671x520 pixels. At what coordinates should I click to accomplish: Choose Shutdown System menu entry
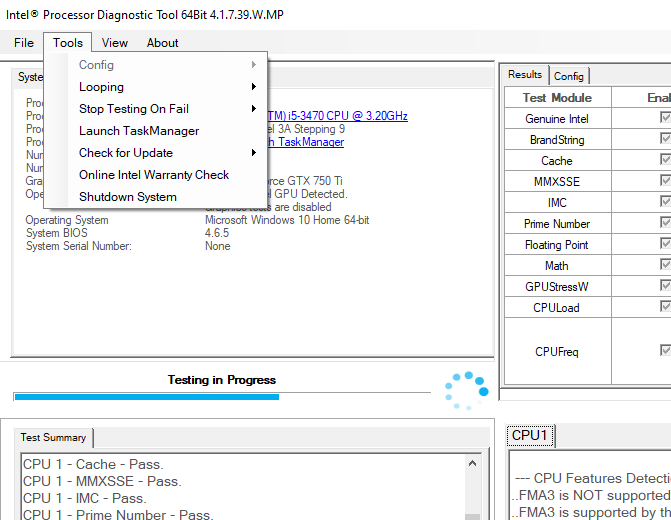pos(156,197)
